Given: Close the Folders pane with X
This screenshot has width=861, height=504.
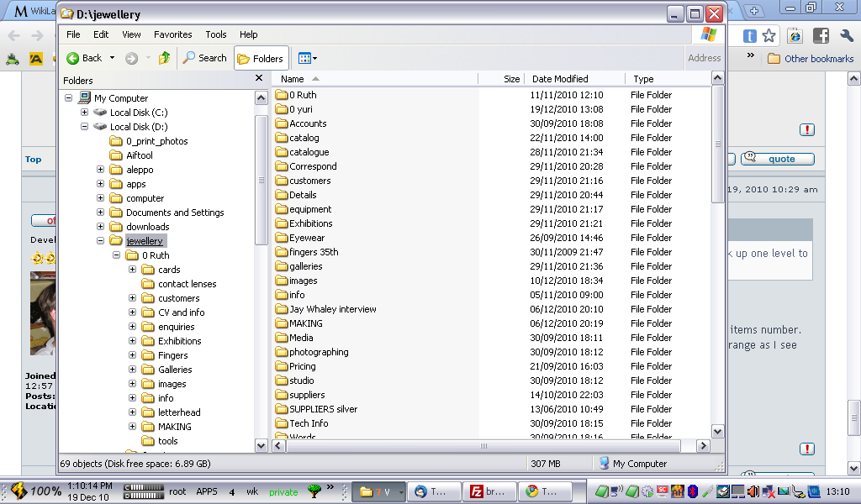Looking at the screenshot, I should pos(259,78).
